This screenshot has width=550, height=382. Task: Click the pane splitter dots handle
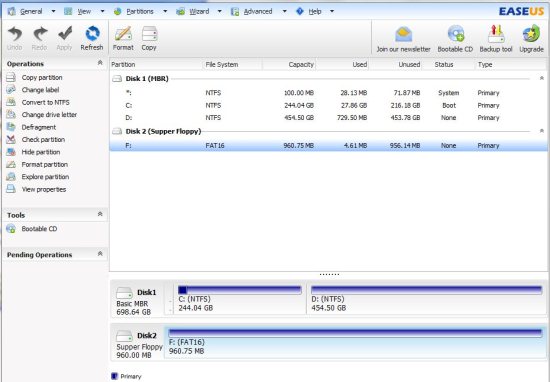pos(329,274)
